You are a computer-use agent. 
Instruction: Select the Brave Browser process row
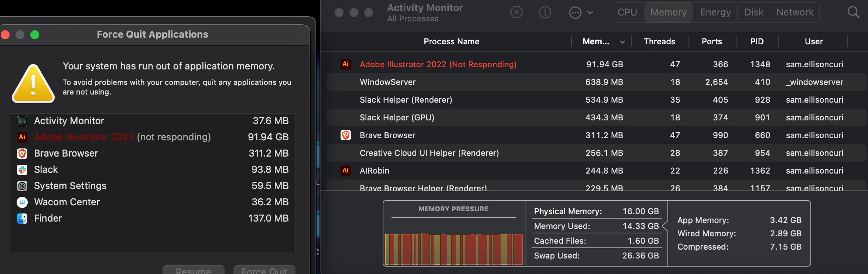click(597, 135)
